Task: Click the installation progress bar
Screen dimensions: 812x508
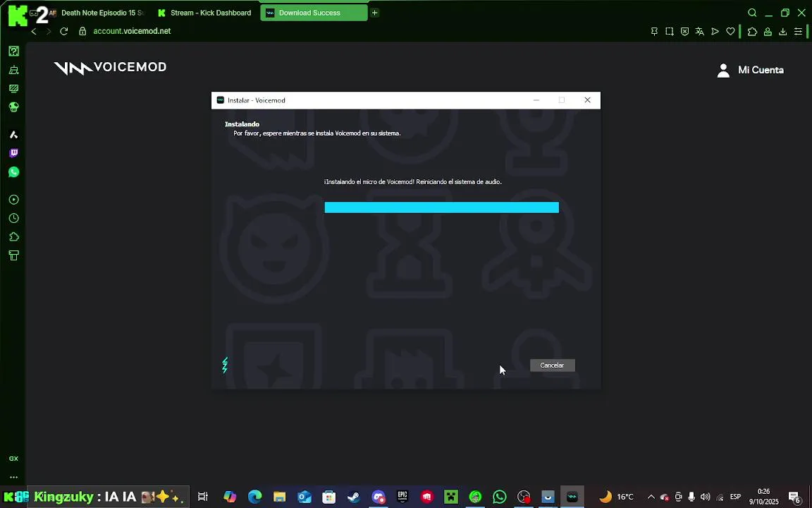Action: pyautogui.click(x=442, y=207)
